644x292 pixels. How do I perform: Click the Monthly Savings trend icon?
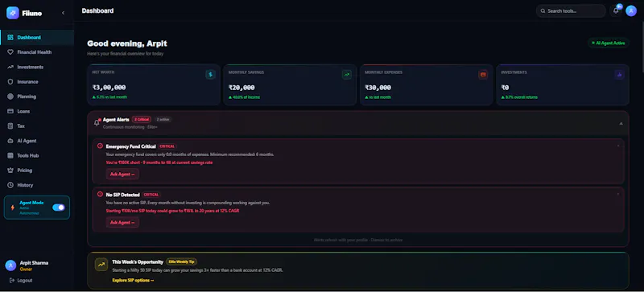tap(347, 75)
